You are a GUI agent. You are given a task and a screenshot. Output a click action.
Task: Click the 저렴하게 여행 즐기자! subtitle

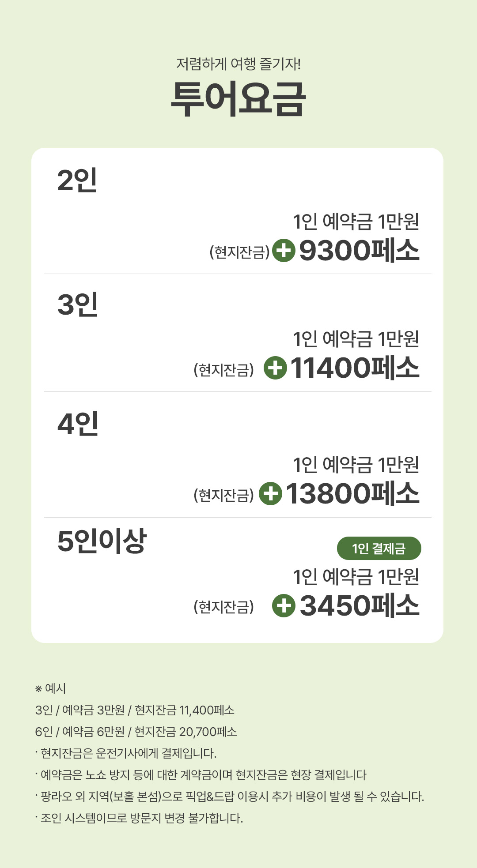[x=238, y=64]
